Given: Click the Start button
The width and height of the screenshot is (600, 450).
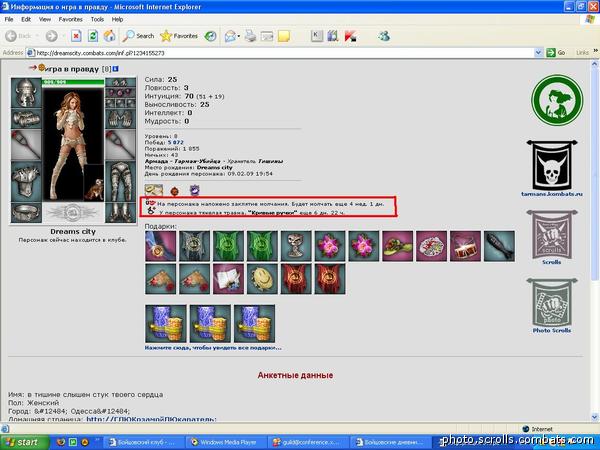Looking at the screenshot, I should 24,442.
